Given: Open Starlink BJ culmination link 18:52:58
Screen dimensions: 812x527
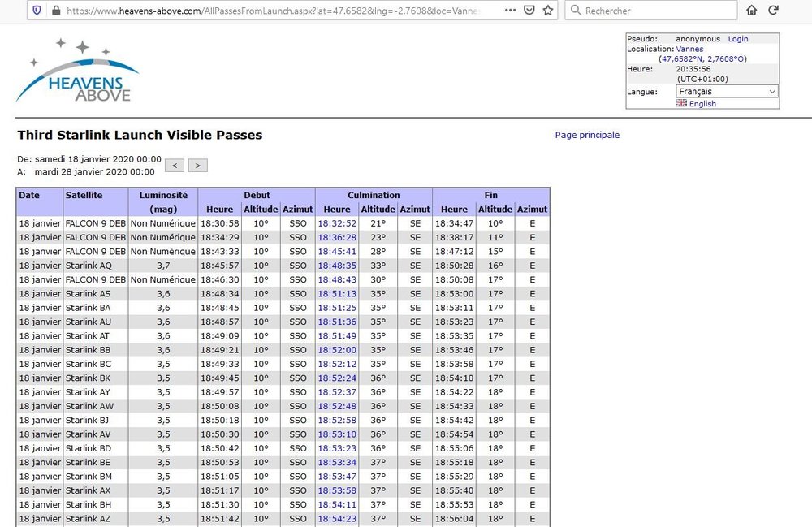Looking at the screenshot, I should (337, 420).
